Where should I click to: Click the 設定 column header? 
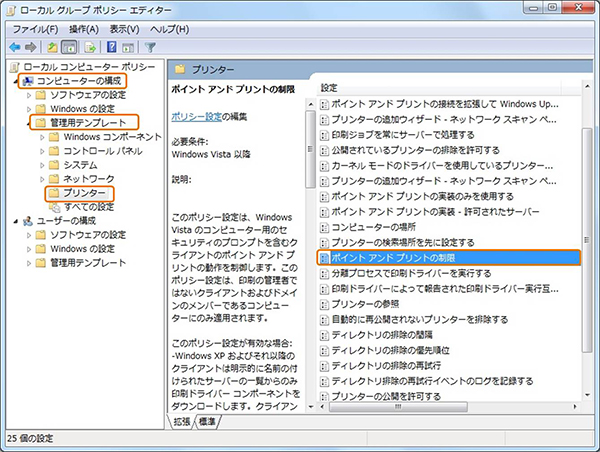point(330,88)
